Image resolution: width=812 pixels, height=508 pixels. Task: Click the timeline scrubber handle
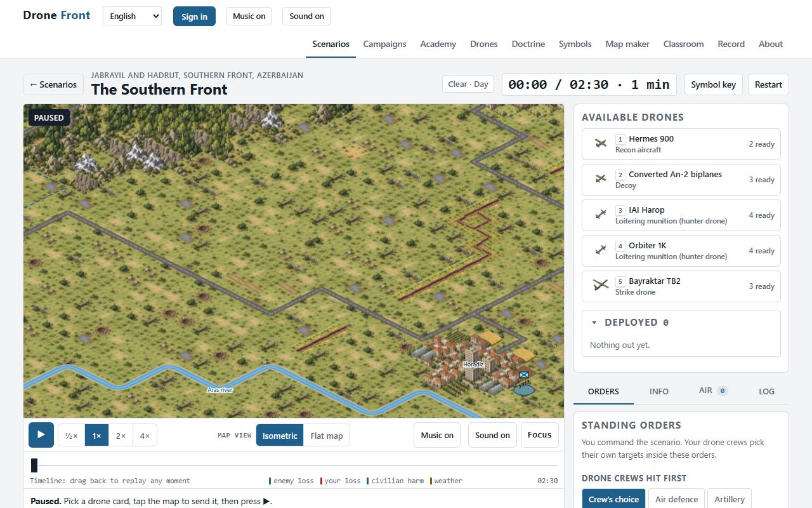coord(34,465)
